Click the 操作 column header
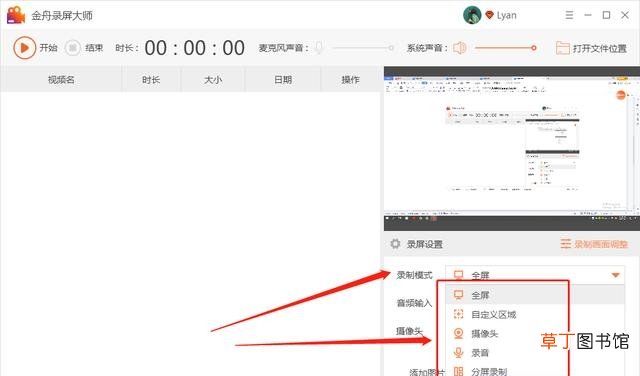Viewport: 640px width, 376px height. point(351,80)
